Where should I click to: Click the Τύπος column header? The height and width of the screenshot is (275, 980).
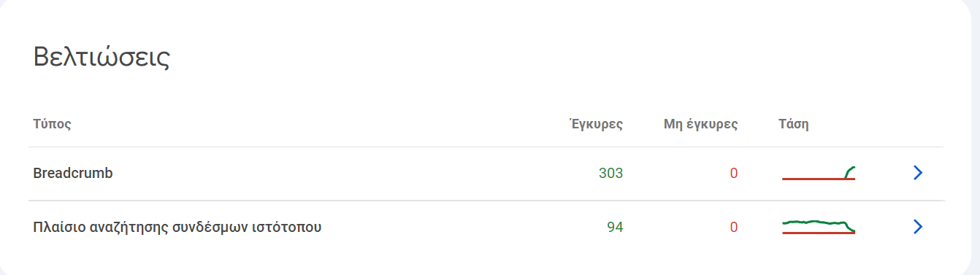click(x=52, y=124)
